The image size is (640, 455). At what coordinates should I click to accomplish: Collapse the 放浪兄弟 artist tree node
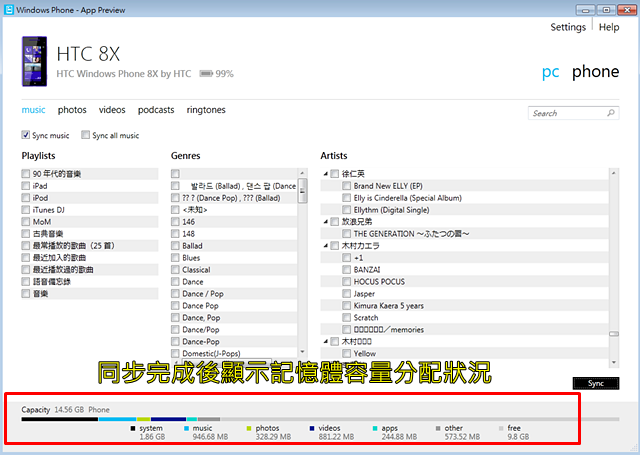pos(326,222)
